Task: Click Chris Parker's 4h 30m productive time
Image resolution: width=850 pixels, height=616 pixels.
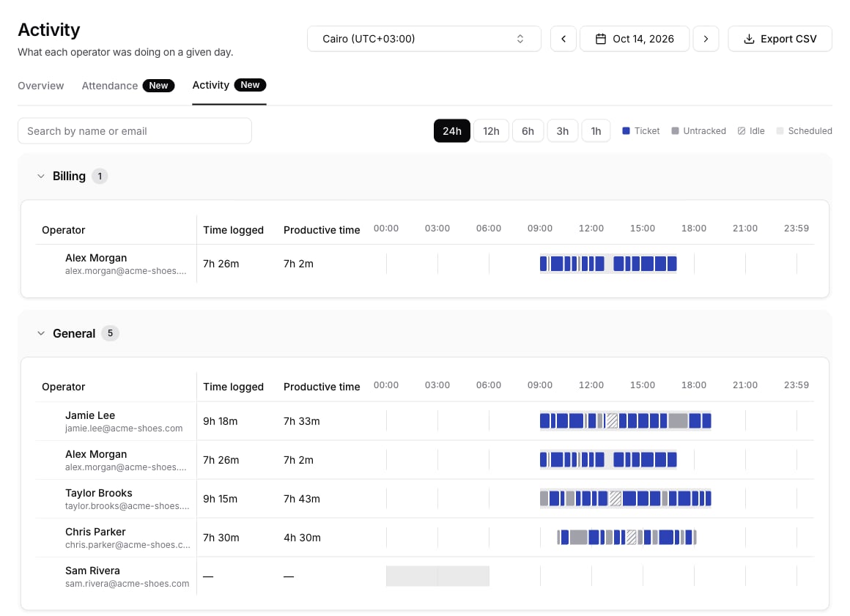Action: 302,538
